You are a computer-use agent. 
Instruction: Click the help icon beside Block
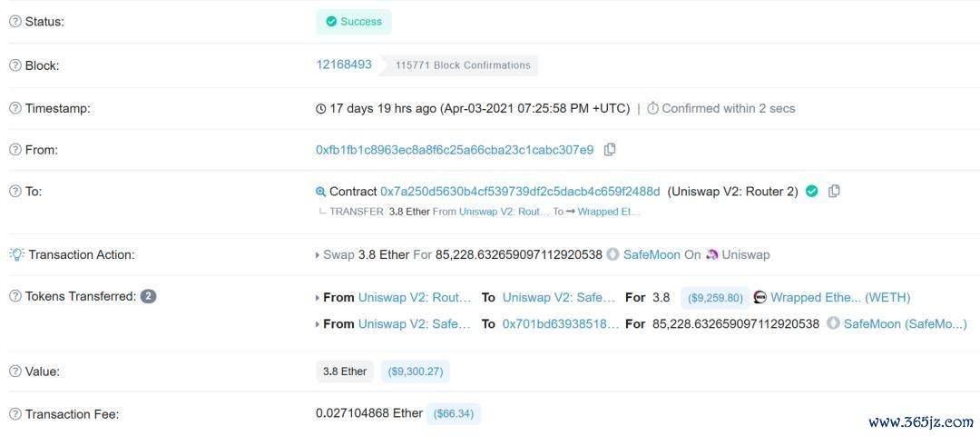(x=15, y=65)
